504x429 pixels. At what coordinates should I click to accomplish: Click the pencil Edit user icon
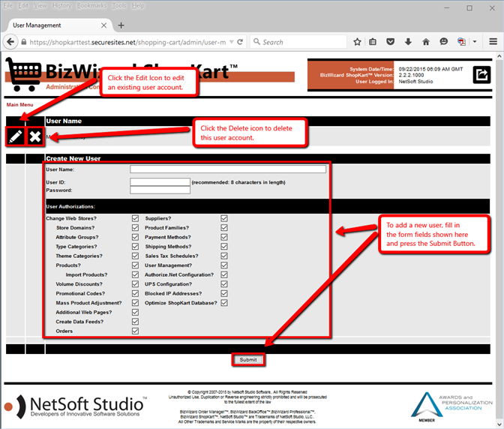[16, 136]
